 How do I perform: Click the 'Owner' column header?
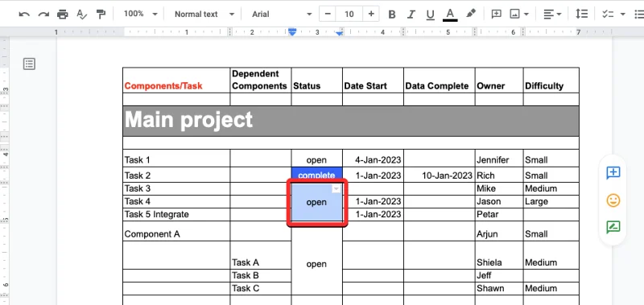(499, 80)
